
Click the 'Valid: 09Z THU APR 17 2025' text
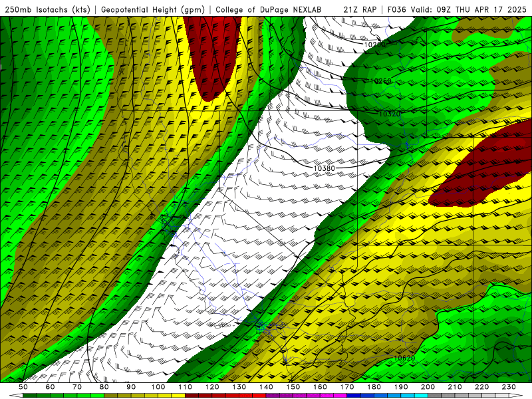tap(469, 9)
